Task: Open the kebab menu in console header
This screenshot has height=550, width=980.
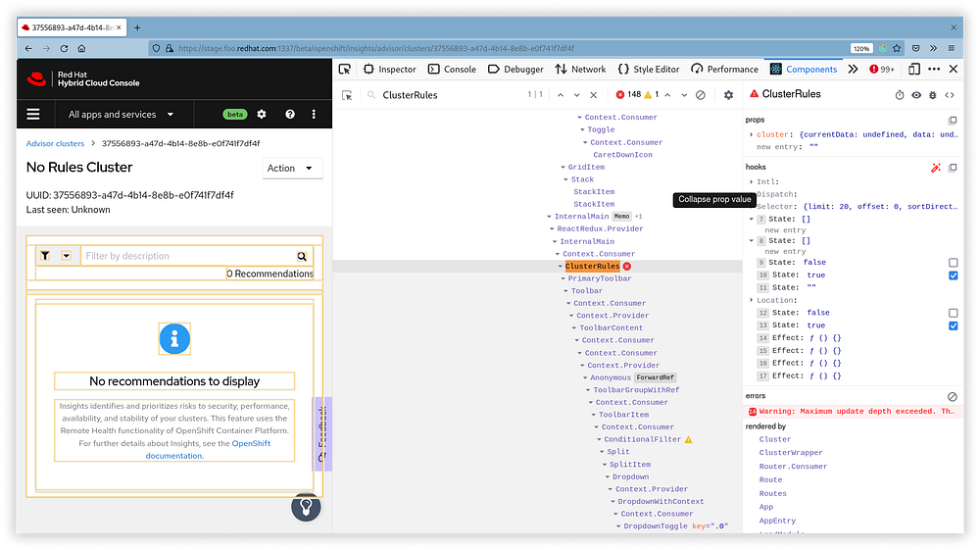Action: (x=314, y=114)
